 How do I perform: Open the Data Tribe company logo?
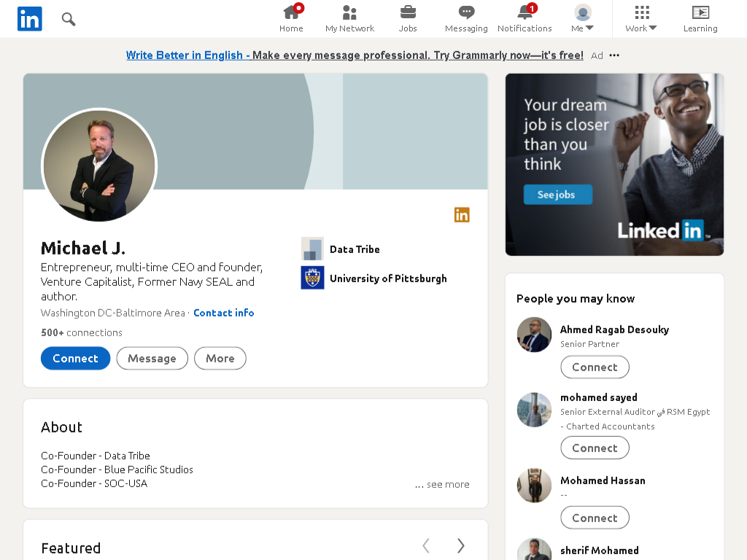pos(312,249)
